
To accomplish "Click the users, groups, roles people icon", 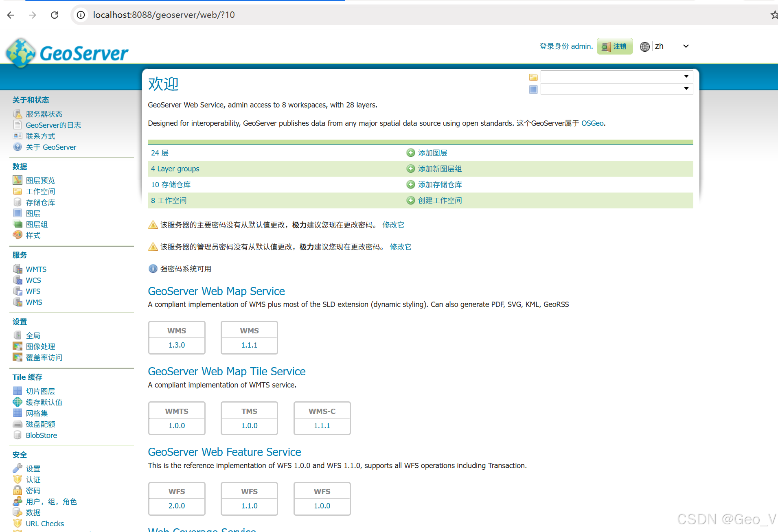I will (x=18, y=501).
